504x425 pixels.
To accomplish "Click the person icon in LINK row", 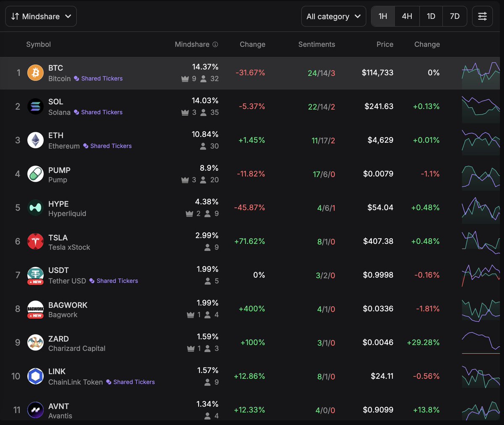I will point(207,382).
